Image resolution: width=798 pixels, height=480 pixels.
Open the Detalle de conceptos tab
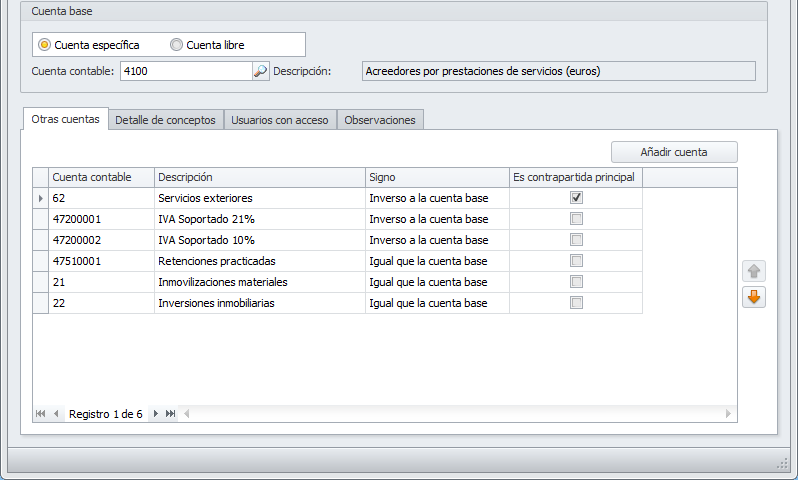click(x=165, y=120)
